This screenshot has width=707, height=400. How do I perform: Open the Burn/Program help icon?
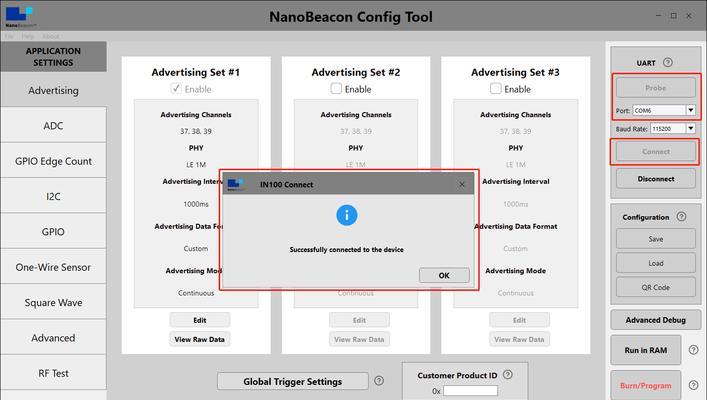coord(693,385)
